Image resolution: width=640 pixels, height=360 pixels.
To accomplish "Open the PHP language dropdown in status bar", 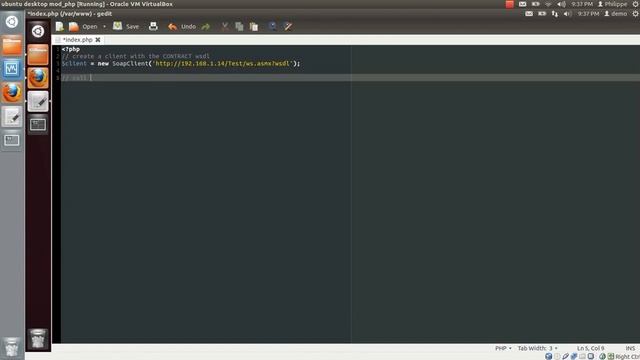I will [503, 348].
